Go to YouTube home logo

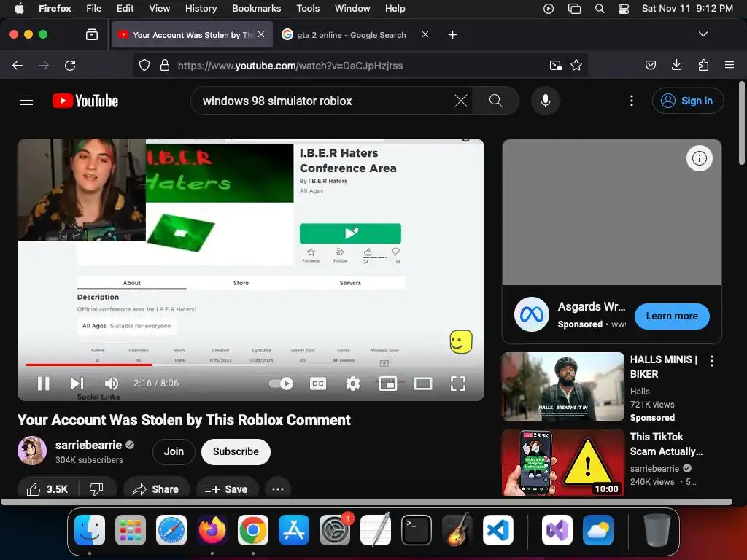(x=85, y=101)
